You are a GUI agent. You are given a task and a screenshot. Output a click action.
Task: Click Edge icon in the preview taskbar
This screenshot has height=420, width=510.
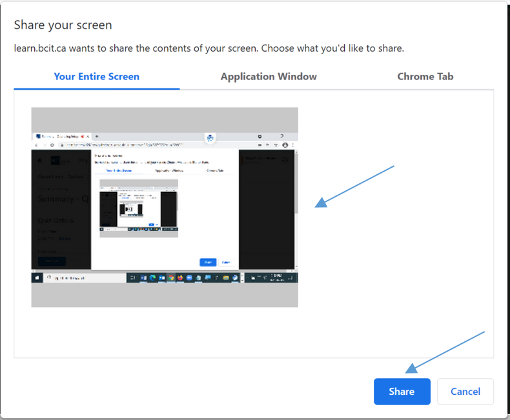click(153, 278)
